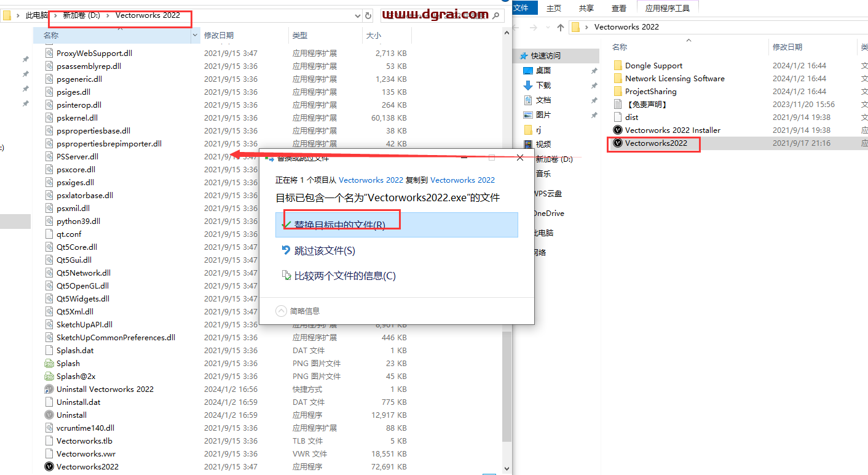This screenshot has width=868, height=475.
Task: Click the Forward arrow in right window navigation
Action: tap(533, 27)
